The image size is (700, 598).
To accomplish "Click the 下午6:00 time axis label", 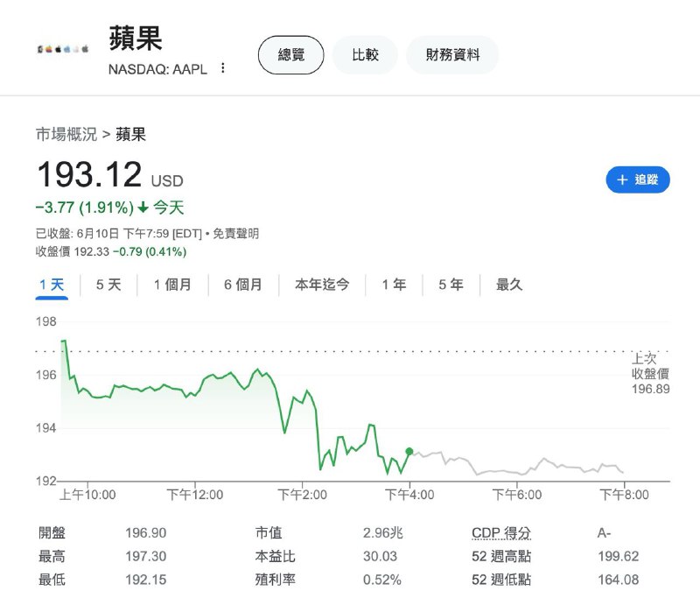I will [x=517, y=495].
